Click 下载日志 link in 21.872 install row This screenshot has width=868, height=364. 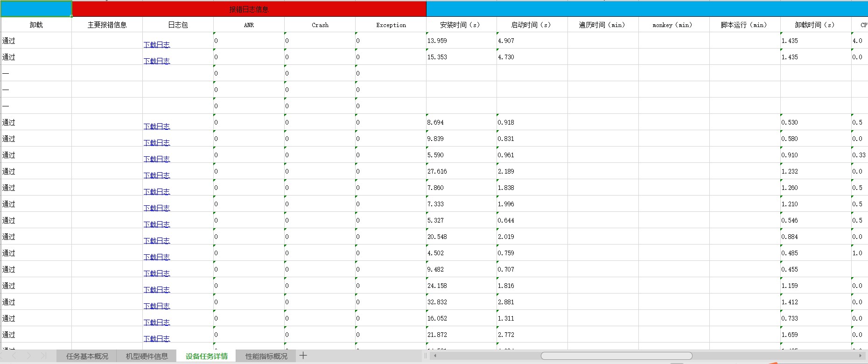click(157, 338)
